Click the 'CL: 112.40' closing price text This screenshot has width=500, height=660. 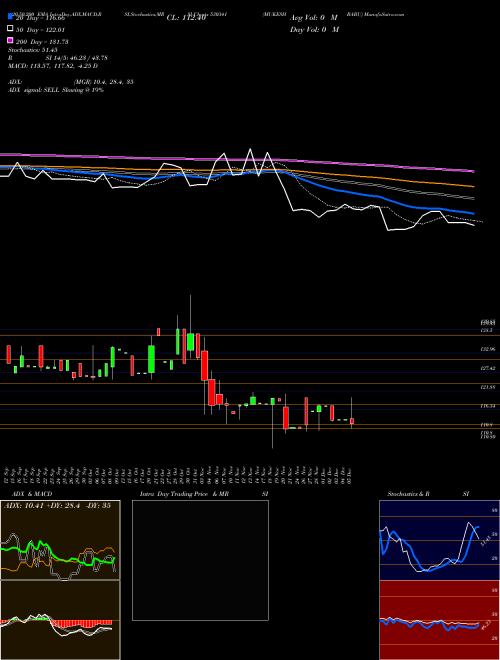point(186,18)
